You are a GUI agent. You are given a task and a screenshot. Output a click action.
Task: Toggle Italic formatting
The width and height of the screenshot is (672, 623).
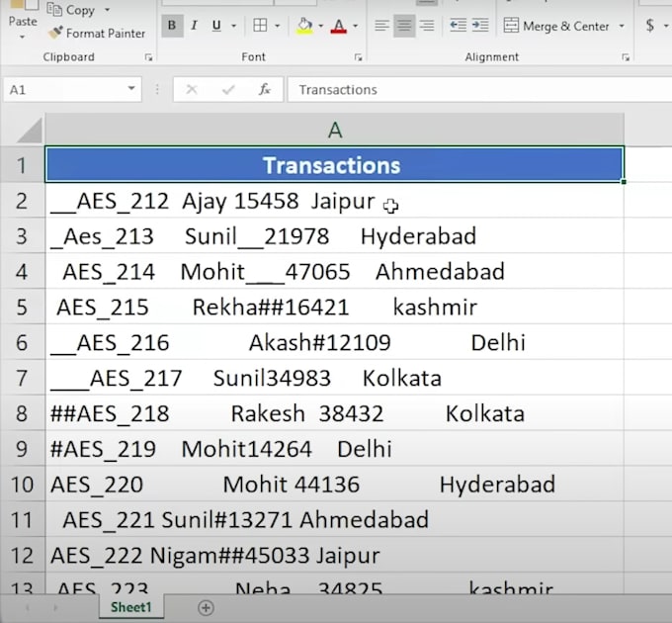click(194, 26)
